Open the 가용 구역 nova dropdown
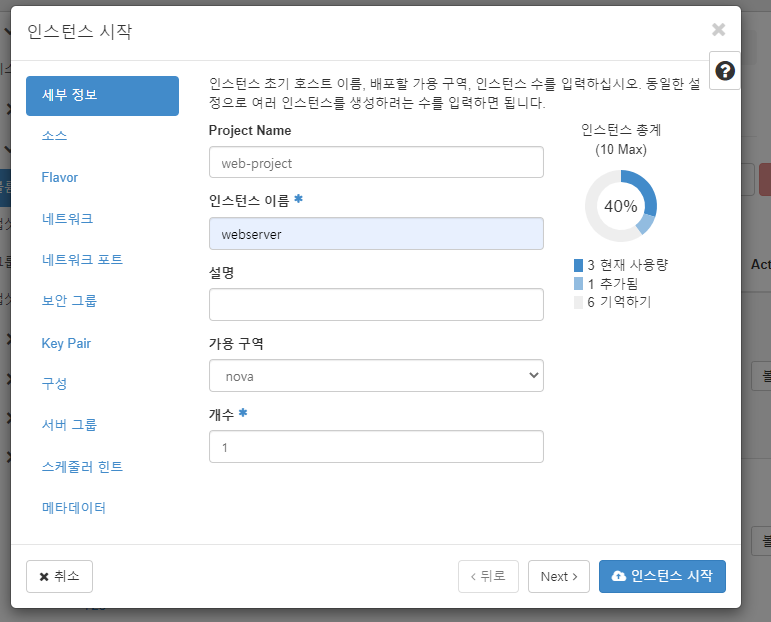The width and height of the screenshot is (771, 622). (376, 376)
